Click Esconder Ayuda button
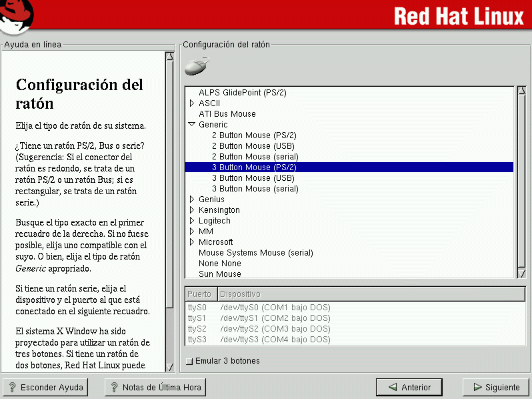 tap(45, 387)
